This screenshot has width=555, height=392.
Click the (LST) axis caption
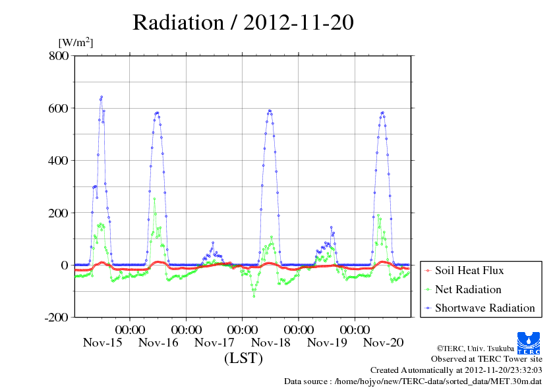click(243, 358)
